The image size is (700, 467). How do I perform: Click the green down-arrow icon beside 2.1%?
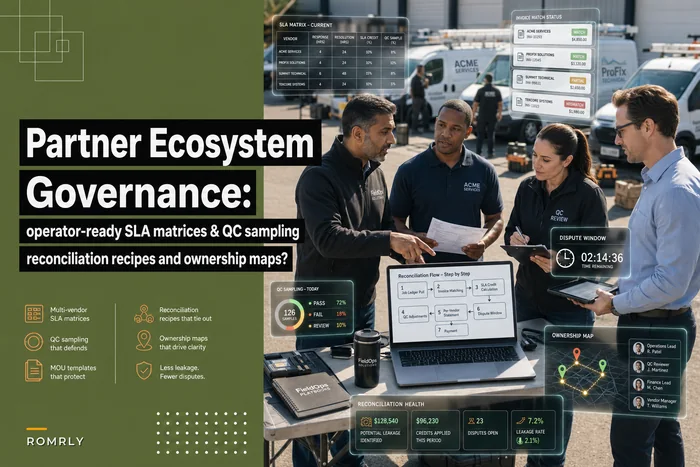(x=520, y=441)
